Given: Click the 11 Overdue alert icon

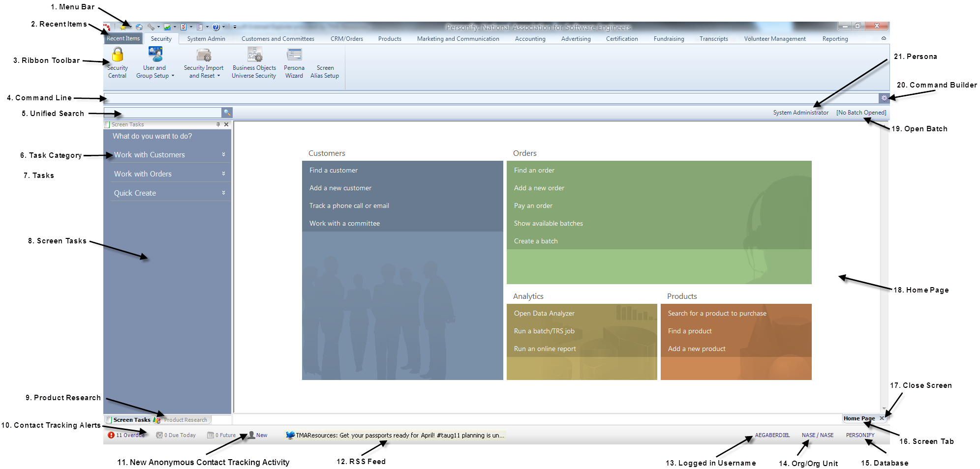Looking at the screenshot, I should click(111, 435).
